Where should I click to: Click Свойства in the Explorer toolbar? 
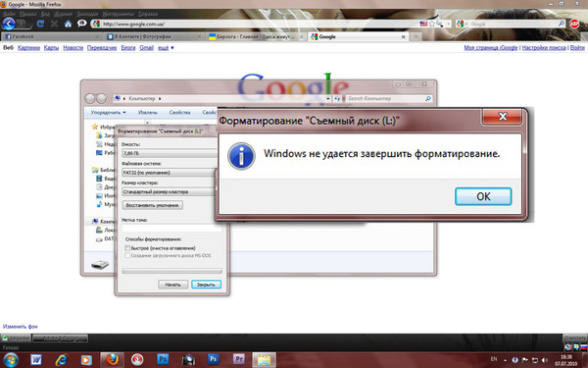pos(179,112)
